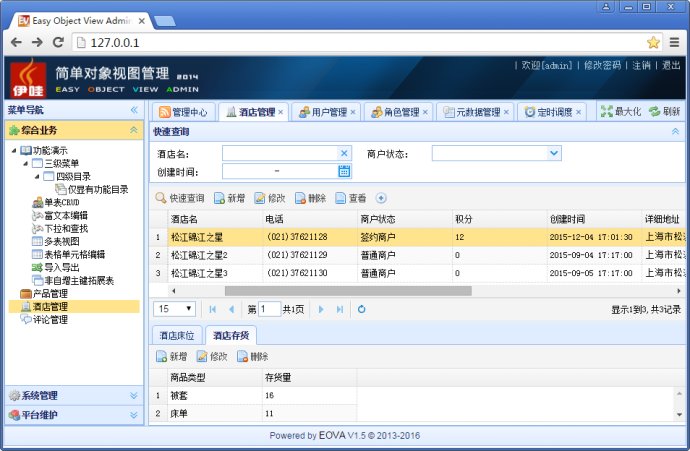Expand the 系统管理 accordion section

[134, 396]
